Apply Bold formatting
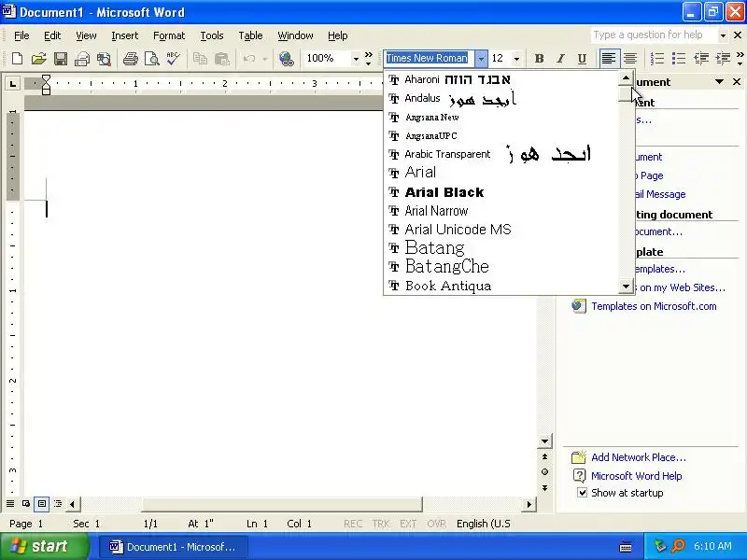The image size is (747, 560). pos(539,59)
